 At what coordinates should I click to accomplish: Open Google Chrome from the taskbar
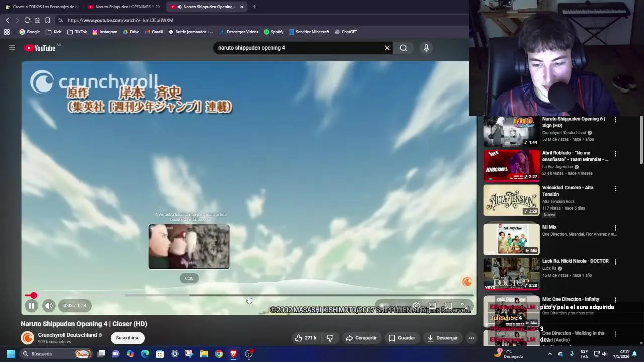point(219,354)
